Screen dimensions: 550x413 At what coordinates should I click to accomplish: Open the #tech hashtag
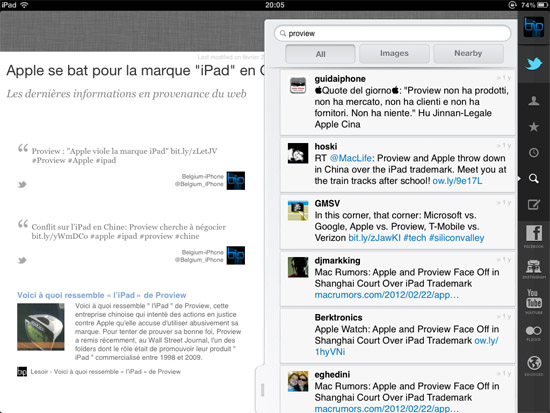(x=415, y=238)
